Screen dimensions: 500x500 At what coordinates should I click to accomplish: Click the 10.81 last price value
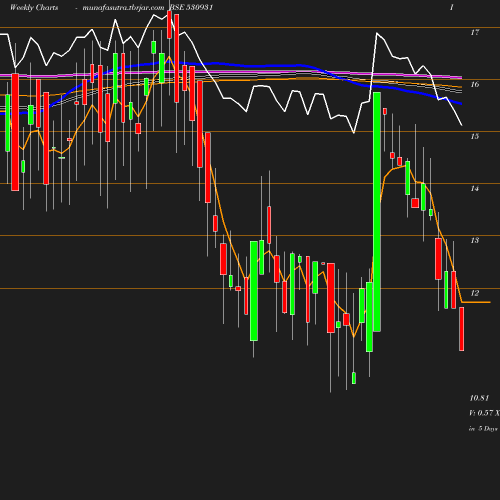(x=479, y=398)
